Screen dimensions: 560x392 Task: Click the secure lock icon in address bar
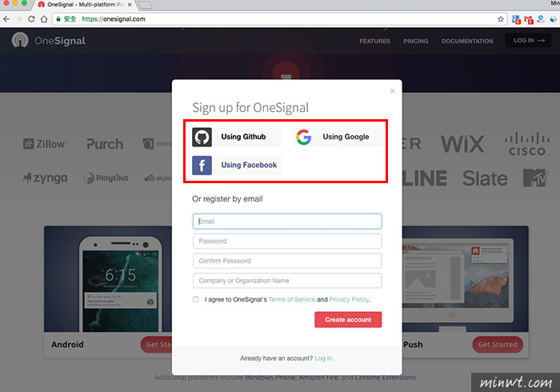58,19
